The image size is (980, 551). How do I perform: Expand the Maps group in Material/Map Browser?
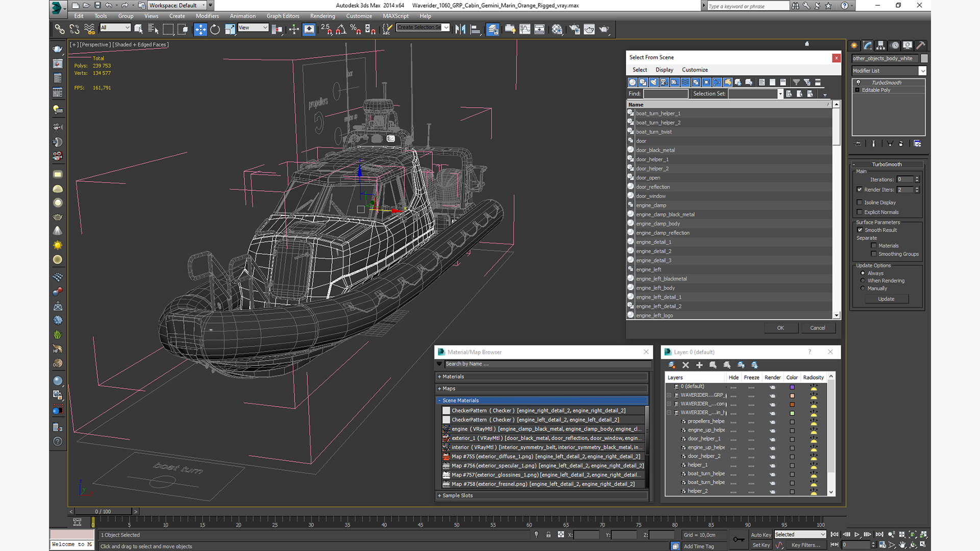439,389
